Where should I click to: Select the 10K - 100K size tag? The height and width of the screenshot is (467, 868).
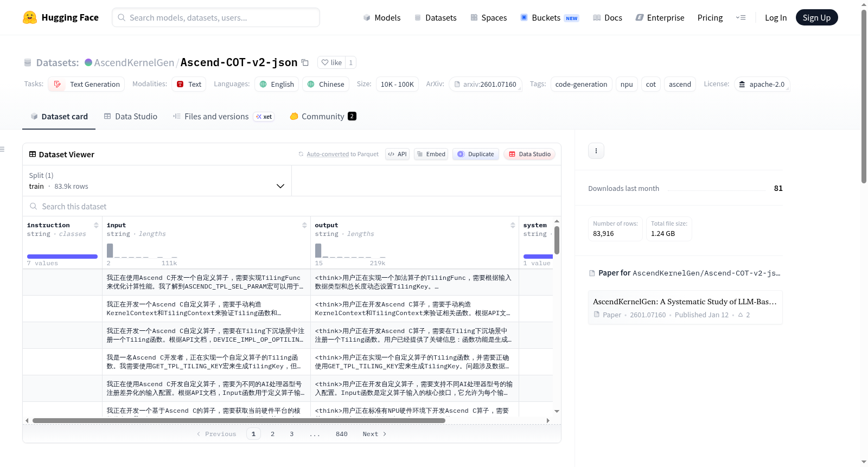[x=397, y=84]
